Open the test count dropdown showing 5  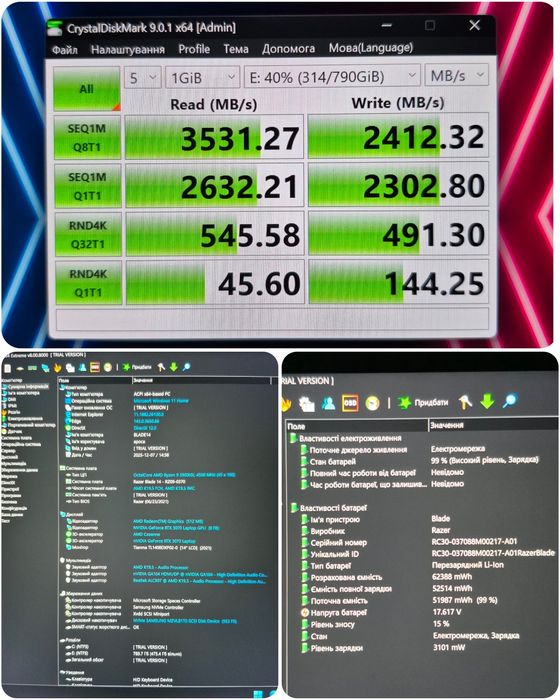pos(142,78)
